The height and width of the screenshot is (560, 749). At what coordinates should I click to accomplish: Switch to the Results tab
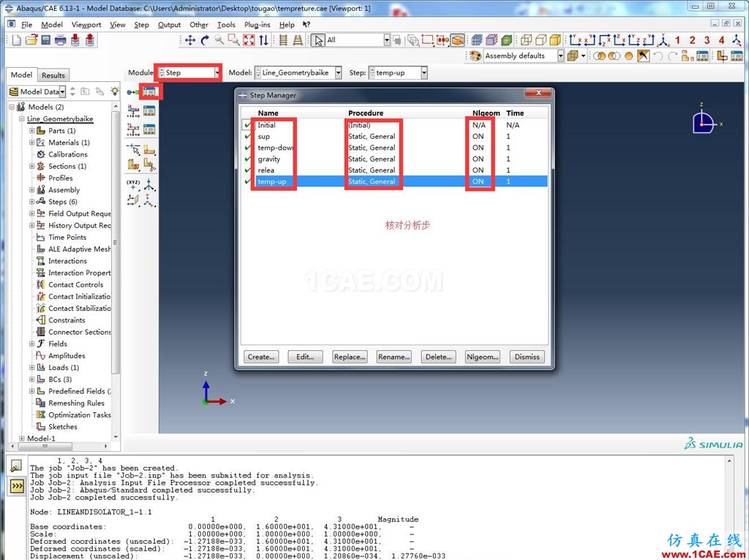coord(53,75)
